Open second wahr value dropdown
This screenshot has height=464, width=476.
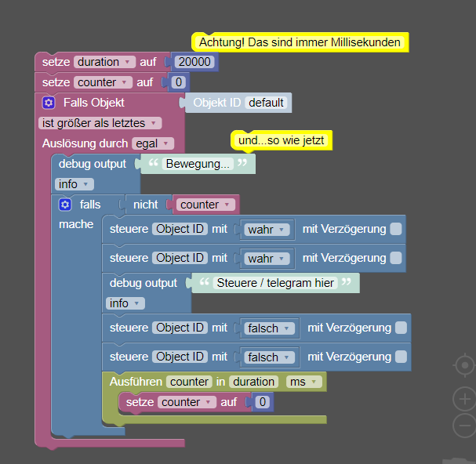(267, 259)
